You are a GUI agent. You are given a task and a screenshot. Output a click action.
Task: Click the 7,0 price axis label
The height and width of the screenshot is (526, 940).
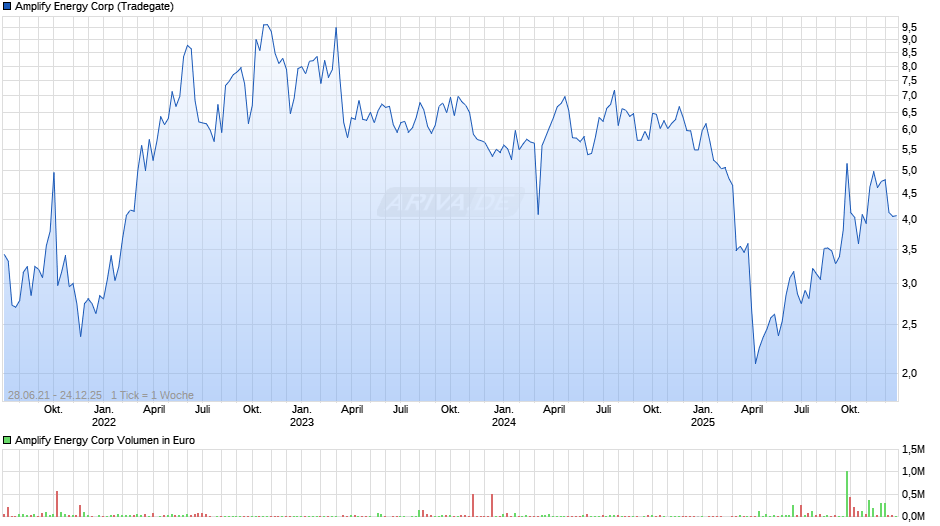(909, 96)
